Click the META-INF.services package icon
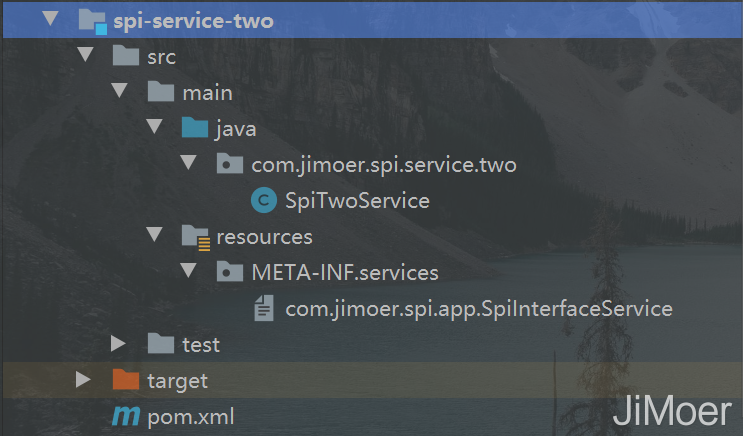The image size is (743, 436). pyautogui.click(x=230, y=272)
